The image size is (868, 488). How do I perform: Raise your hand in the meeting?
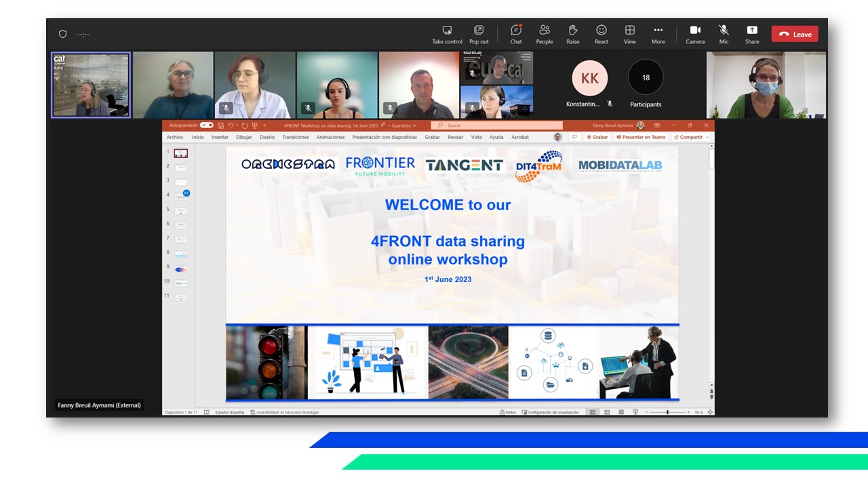(573, 34)
